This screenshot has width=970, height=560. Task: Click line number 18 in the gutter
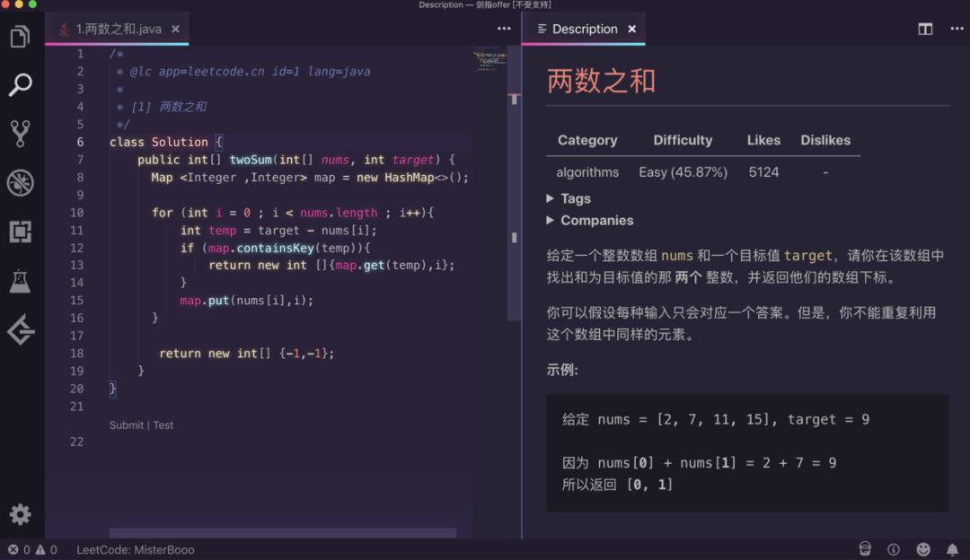76,354
